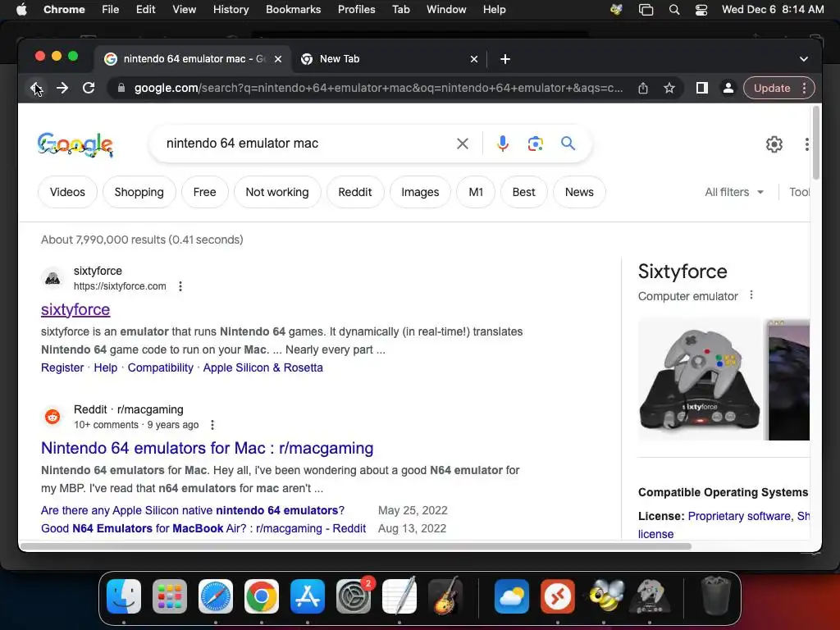
Task: Filter results by Images
Action: [420, 192]
